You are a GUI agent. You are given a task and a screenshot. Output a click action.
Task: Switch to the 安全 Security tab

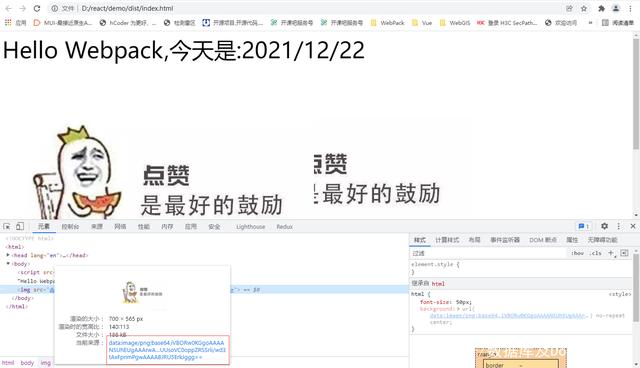(x=214, y=227)
